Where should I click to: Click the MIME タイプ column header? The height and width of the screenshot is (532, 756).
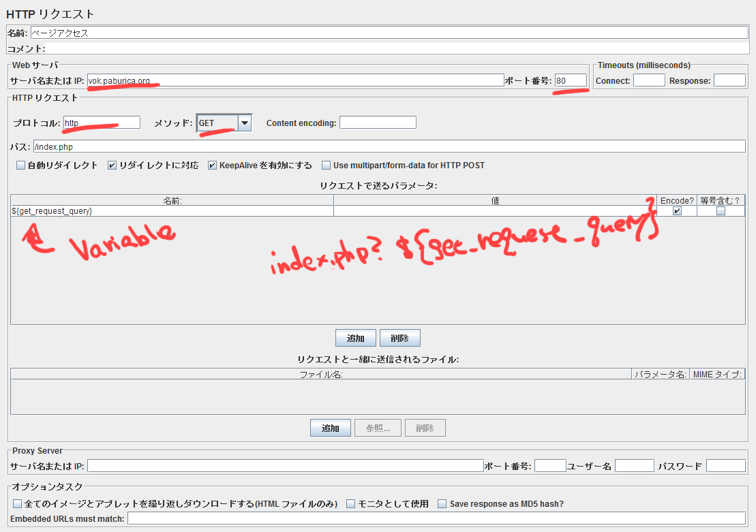717,375
